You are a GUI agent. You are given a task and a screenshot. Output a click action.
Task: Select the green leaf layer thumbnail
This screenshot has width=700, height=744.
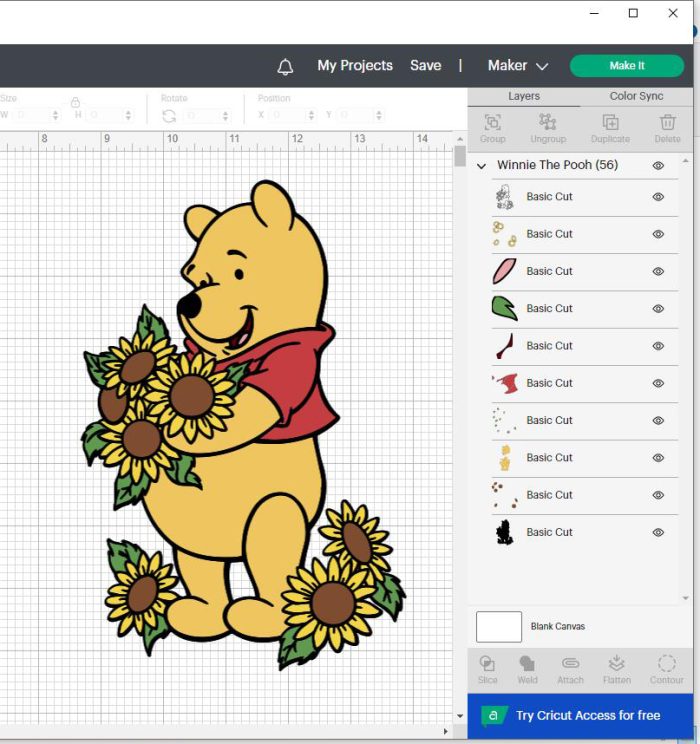tap(504, 308)
